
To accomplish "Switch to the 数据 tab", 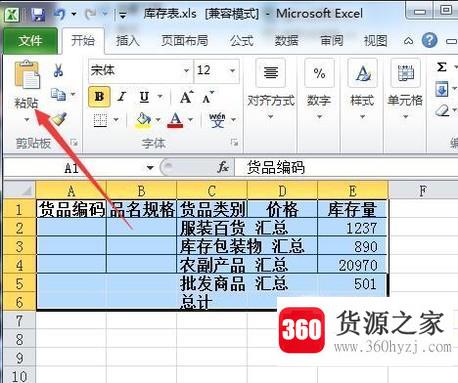I will [286, 41].
